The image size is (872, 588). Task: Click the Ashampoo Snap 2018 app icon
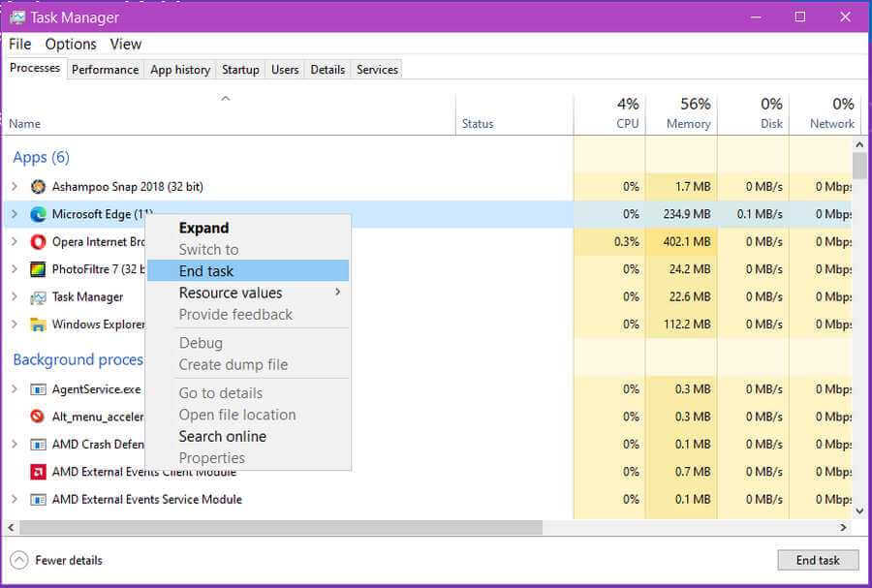pos(38,187)
